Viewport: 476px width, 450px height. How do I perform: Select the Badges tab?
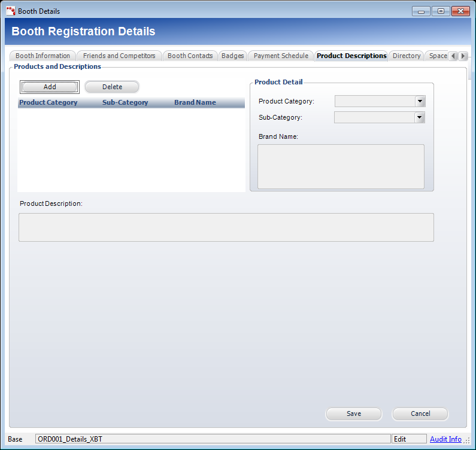pos(232,56)
